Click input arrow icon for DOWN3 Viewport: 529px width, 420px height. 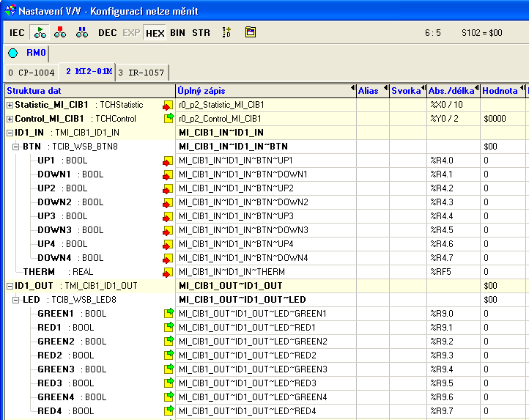168,231
